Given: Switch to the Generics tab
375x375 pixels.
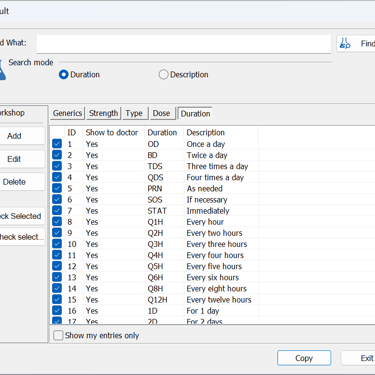Looking at the screenshot, I should (67, 113).
